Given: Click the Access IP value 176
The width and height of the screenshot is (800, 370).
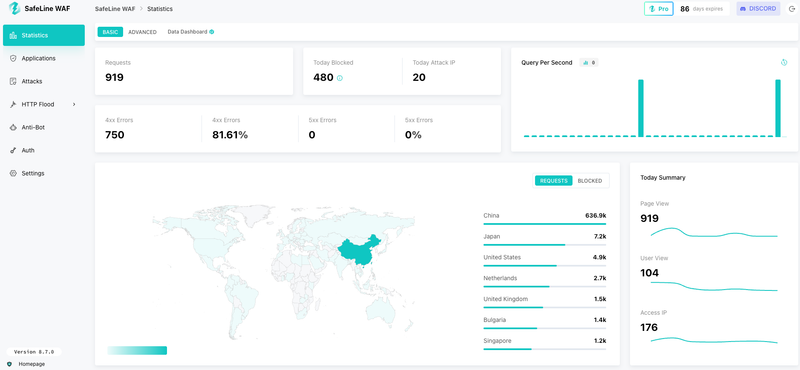Looking at the screenshot, I should [x=649, y=327].
